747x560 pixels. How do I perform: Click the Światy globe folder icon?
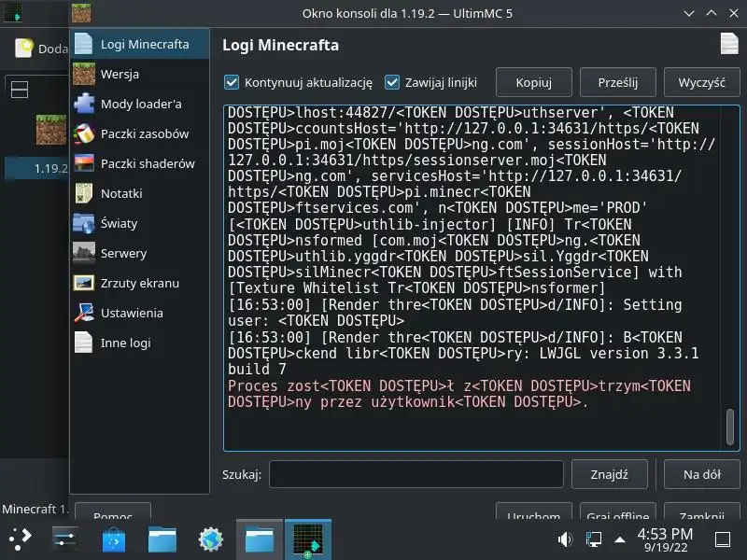click(x=84, y=223)
